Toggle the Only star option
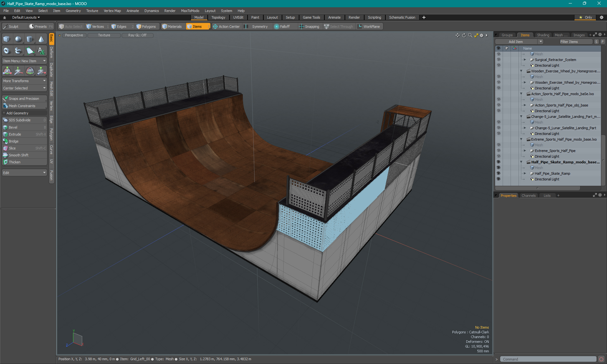607x364 pixels. tap(586, 17)
